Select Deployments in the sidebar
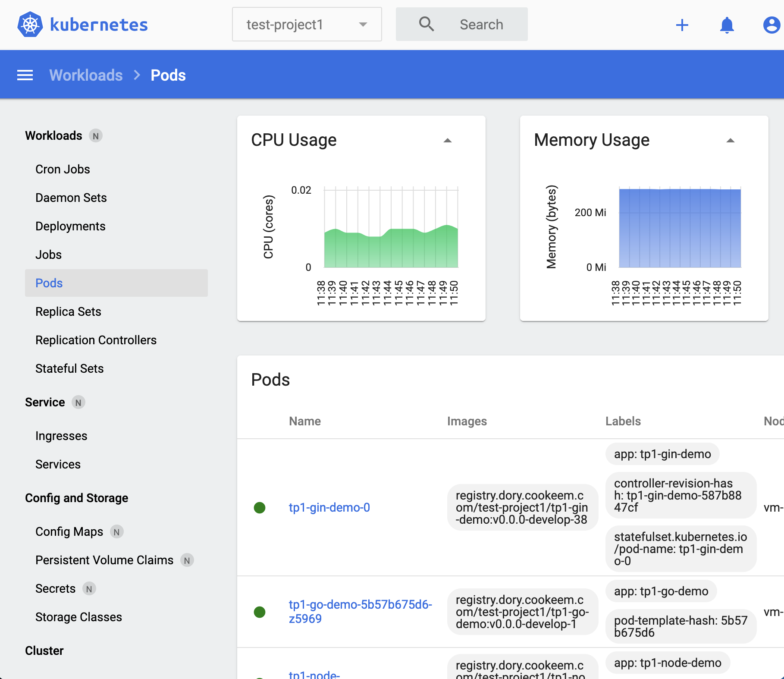 [x=70, y=226]
